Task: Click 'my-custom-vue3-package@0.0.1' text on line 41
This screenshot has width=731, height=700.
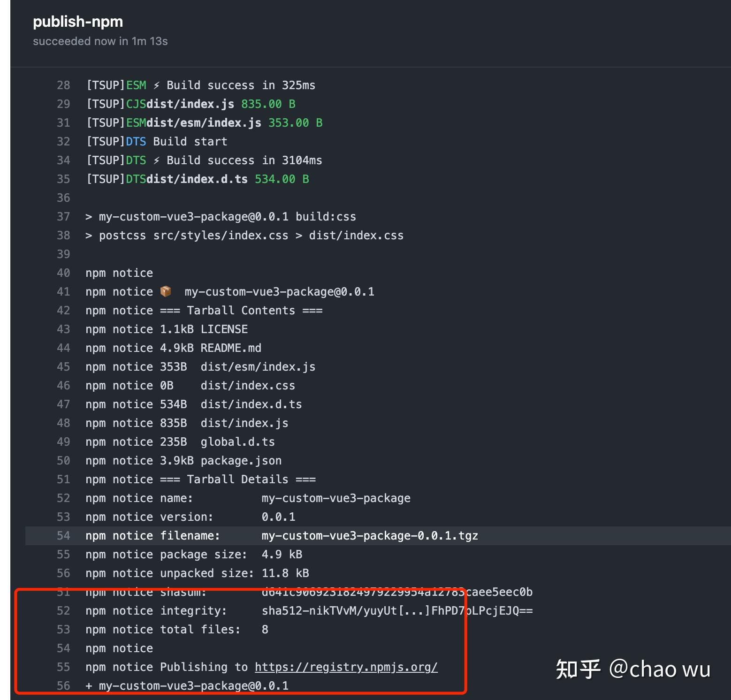Action: point(280,292)
